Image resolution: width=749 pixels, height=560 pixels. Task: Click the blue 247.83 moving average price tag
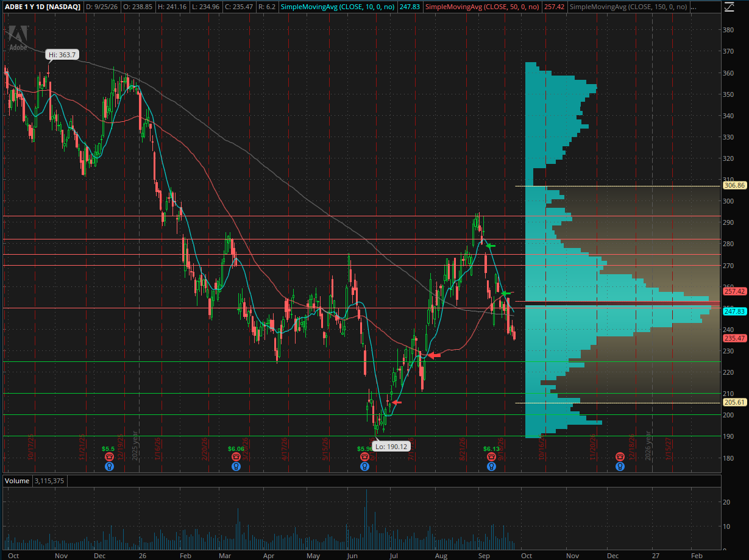pyautogui.click(x=734, y=311)
